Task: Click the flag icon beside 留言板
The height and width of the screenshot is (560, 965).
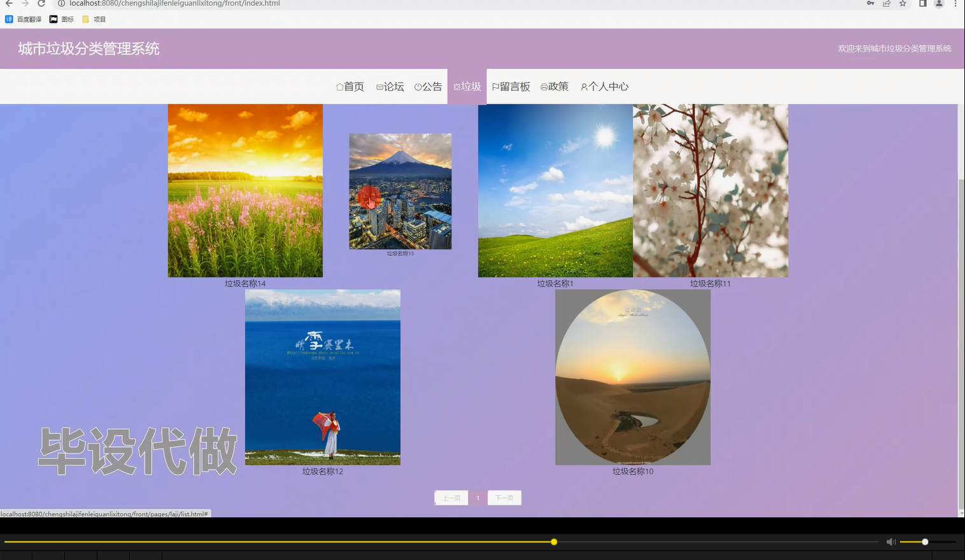Action: pos(495,87)
